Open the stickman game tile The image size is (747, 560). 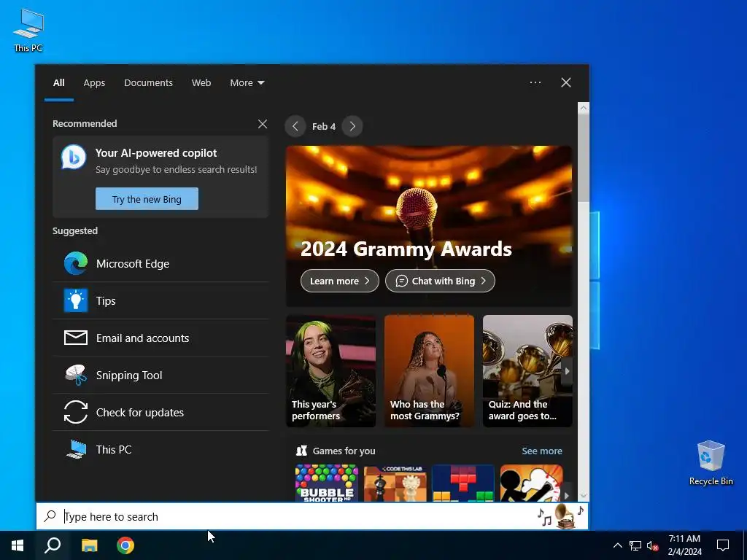(x=532, y=483)
